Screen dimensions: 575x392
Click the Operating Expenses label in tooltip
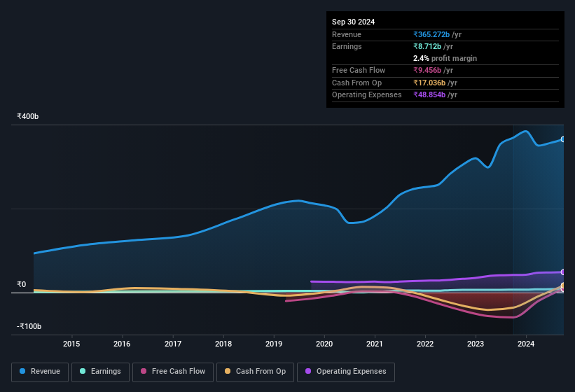(367, 95)
